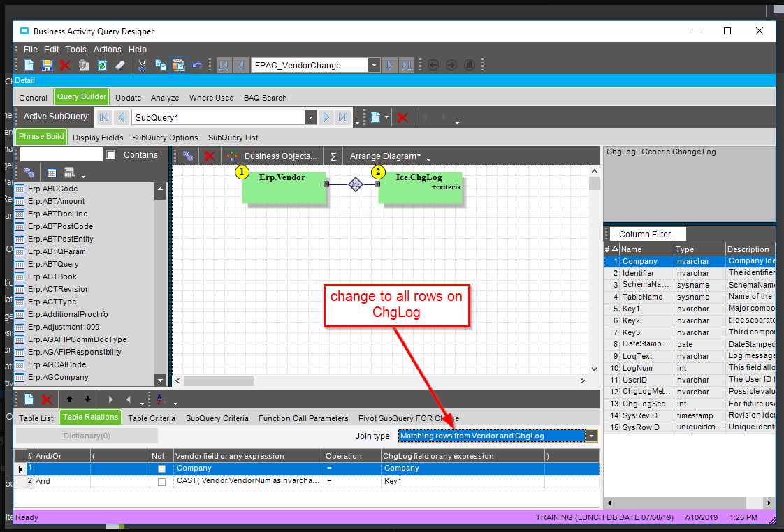The width and height of the screenshot is (784, 532).
Task: Go to next subquery arrow
Action: [x=326, y=117]
